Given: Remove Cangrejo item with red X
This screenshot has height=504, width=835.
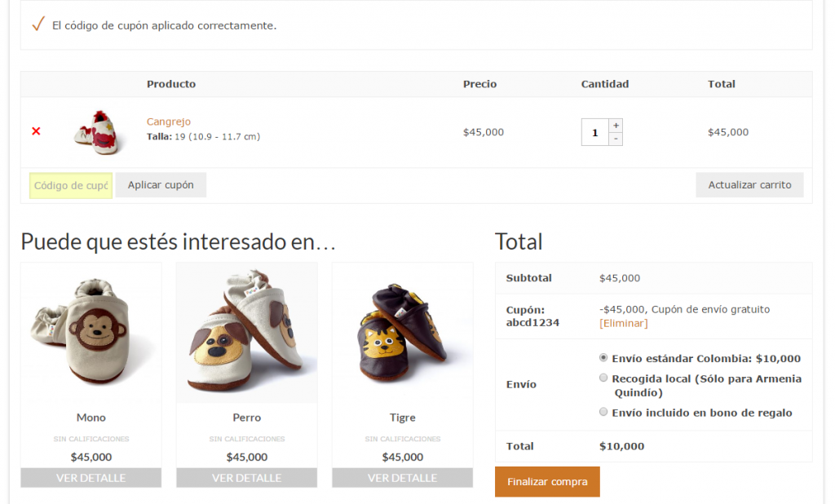Looking at the screenshot, I should (x=36, y=131).
